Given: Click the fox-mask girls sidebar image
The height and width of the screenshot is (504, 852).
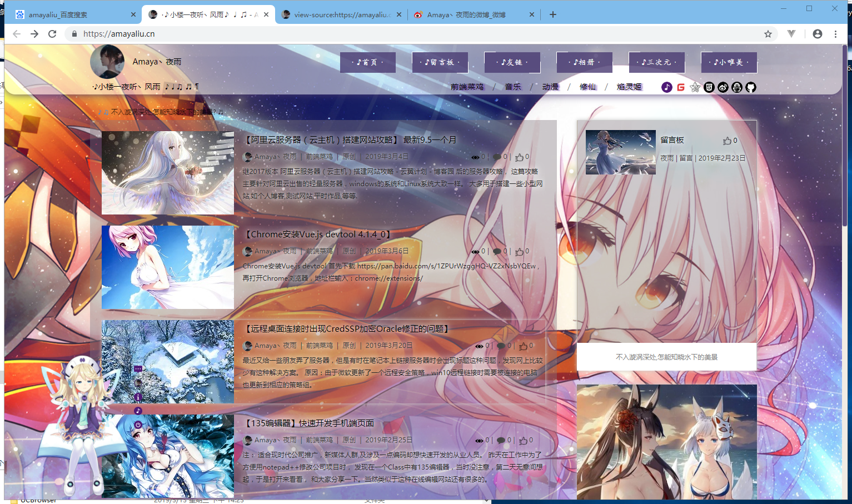Looking at the screenshot, I should point(667,442).
